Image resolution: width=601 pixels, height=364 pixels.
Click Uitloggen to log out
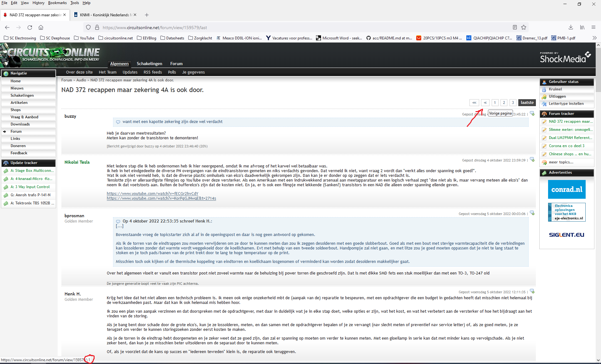557,96
